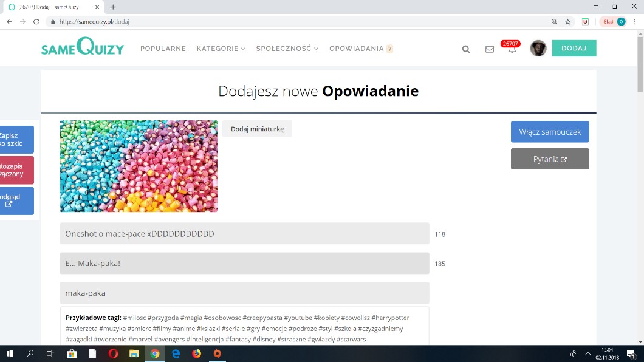Expand the Kategorie dropdown menu
The width and height of the screenshot is (644, 362).
coord(221,49)
